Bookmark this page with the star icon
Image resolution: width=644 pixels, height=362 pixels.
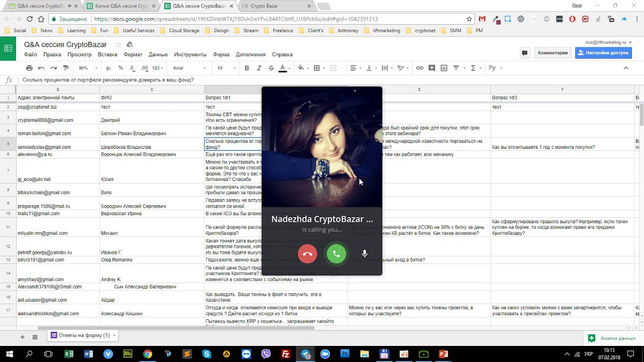click(x=469, y=19)
